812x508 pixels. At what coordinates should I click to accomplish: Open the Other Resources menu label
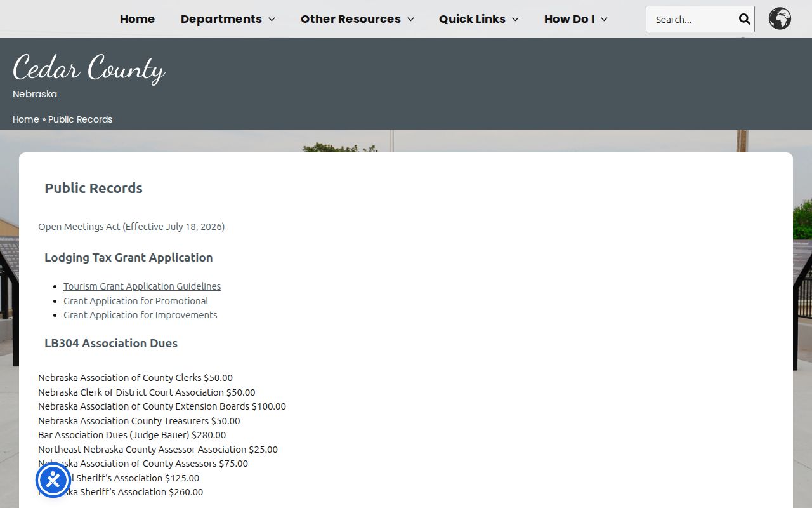[x=350, y=19]
